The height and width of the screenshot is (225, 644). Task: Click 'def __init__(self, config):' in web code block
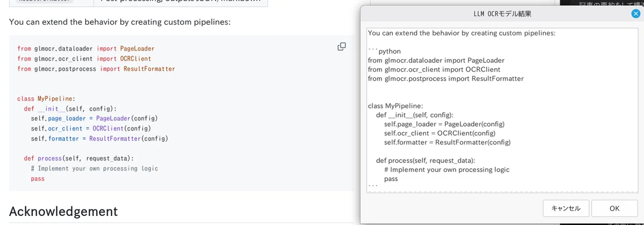point(70,108)
